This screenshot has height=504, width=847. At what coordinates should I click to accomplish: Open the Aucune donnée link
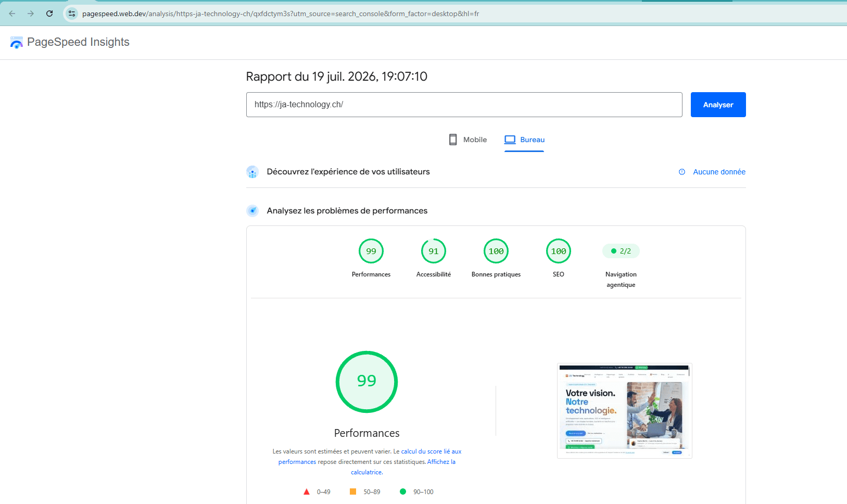point(719,172)
